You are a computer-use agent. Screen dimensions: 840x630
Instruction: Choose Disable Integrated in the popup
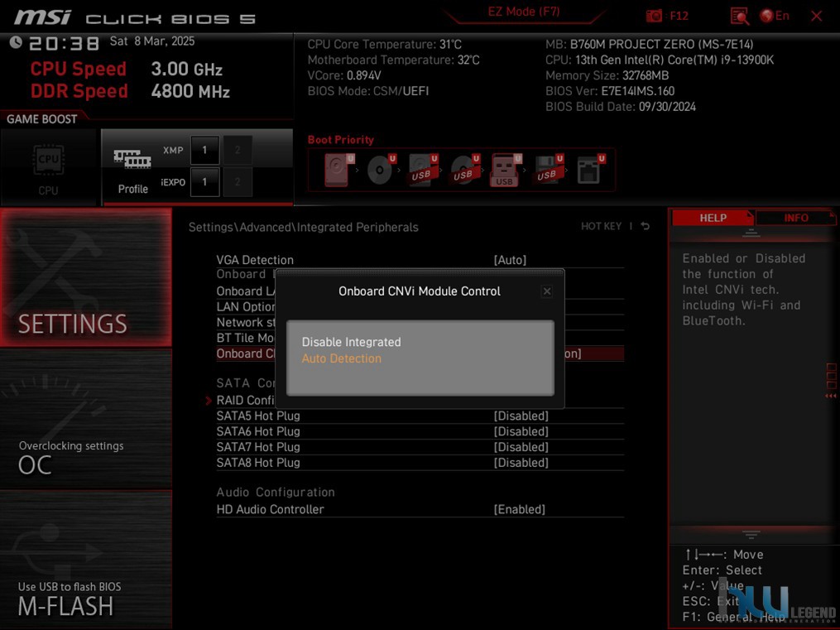(352, 342)
